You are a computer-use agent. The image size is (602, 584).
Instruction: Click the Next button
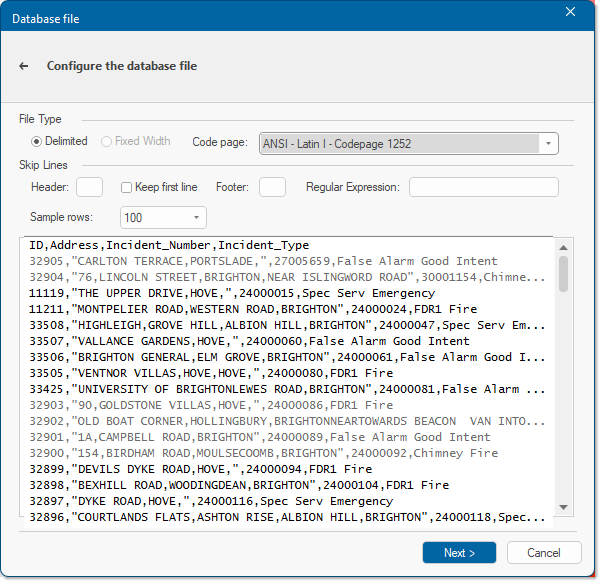[459, 553]
